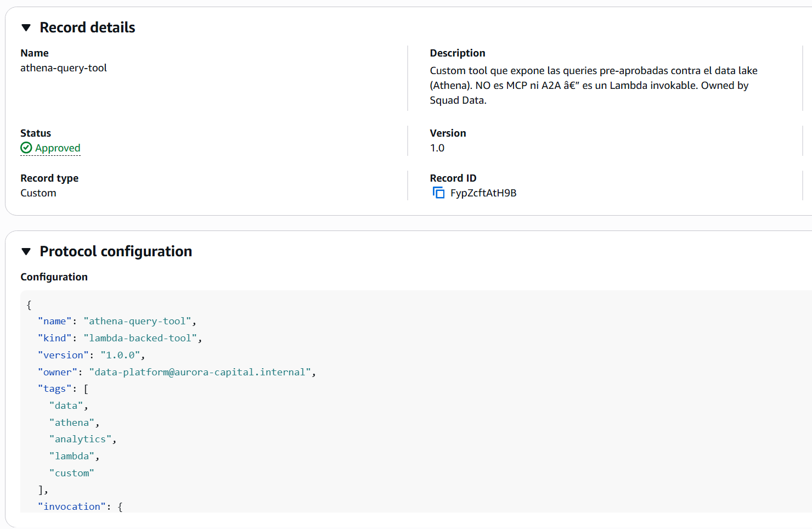The image size is (812, 529).
Task: Copy the Record ID using the copy icon
Action: click(438, 193)
